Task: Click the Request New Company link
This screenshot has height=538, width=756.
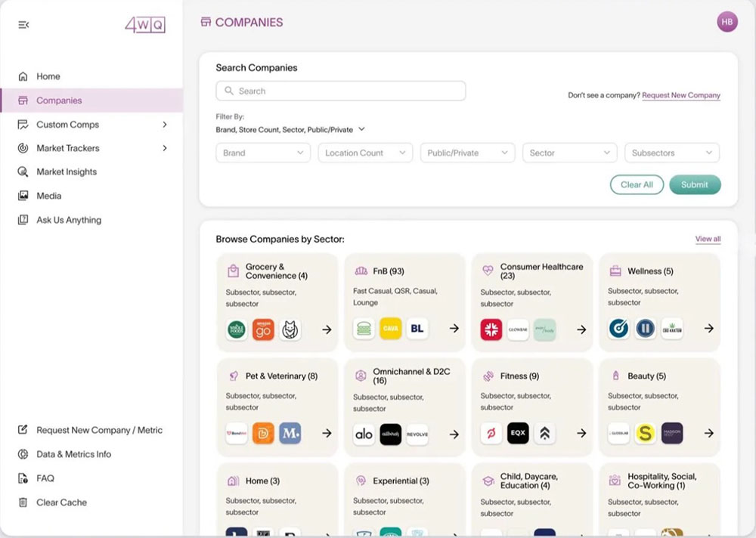Action: tap(681, 95)
